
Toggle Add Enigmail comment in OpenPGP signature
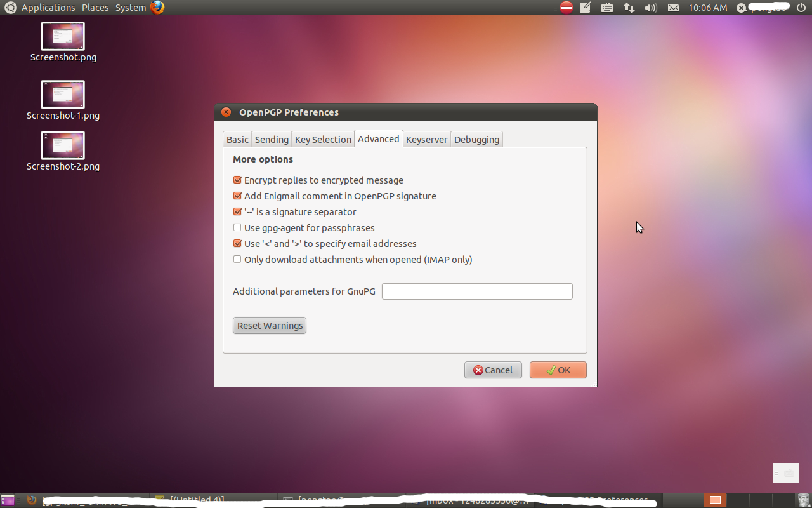pos(335,196)
